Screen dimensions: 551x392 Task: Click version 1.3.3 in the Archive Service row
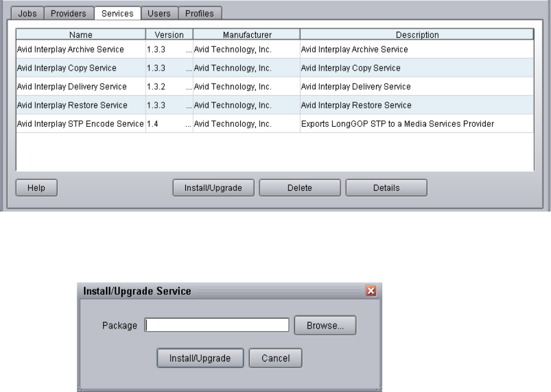coord(169,49)
